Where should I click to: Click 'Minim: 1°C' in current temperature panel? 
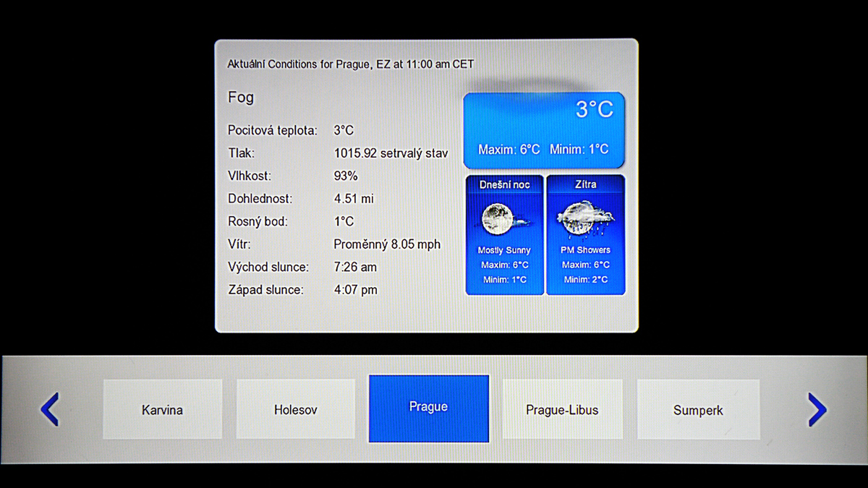point(579,150)
